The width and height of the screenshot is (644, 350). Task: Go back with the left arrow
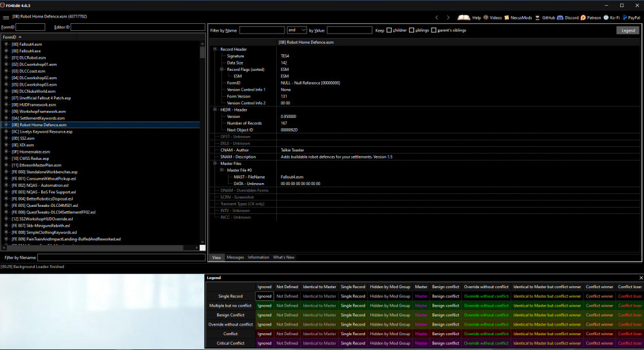[437, 17]
